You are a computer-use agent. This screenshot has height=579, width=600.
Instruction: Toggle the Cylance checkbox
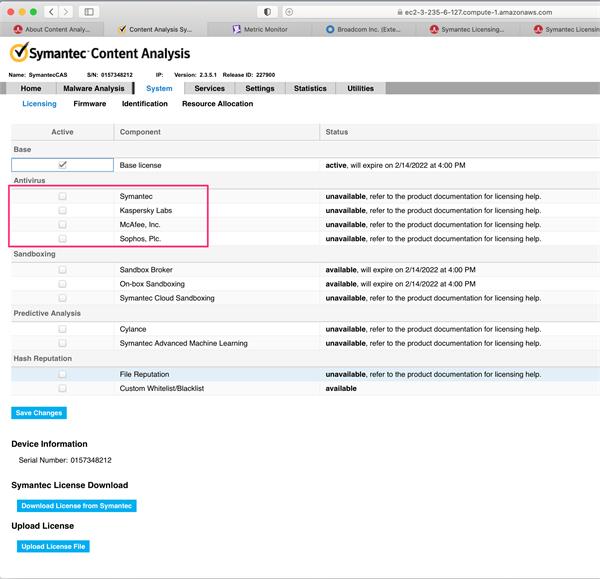62,329
